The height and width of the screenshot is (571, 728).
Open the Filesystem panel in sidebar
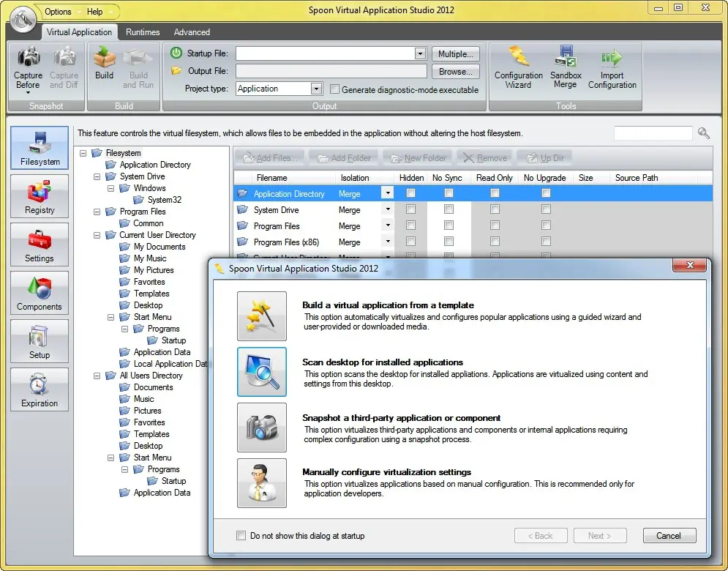[x=40, y=148]
